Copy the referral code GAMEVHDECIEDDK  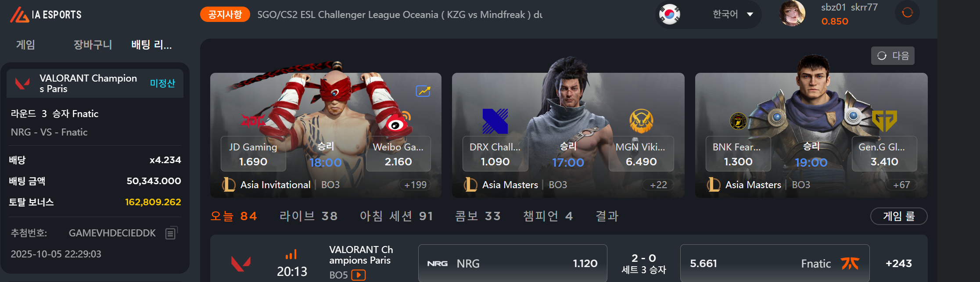pyautogui.click(x=171, y=233)
